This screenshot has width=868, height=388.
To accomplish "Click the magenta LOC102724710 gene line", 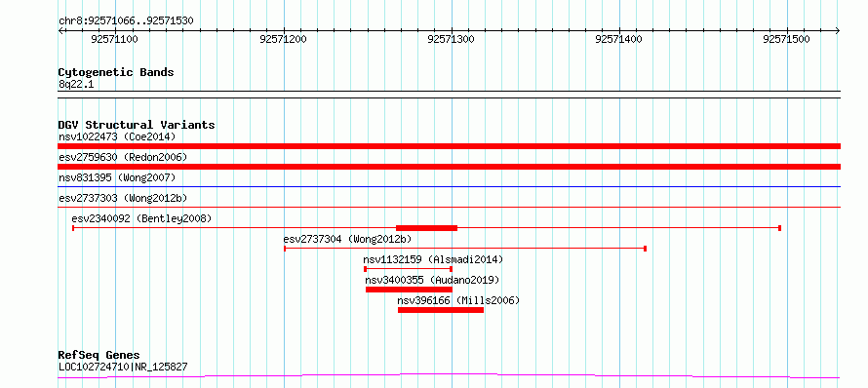I will point(449,376).
